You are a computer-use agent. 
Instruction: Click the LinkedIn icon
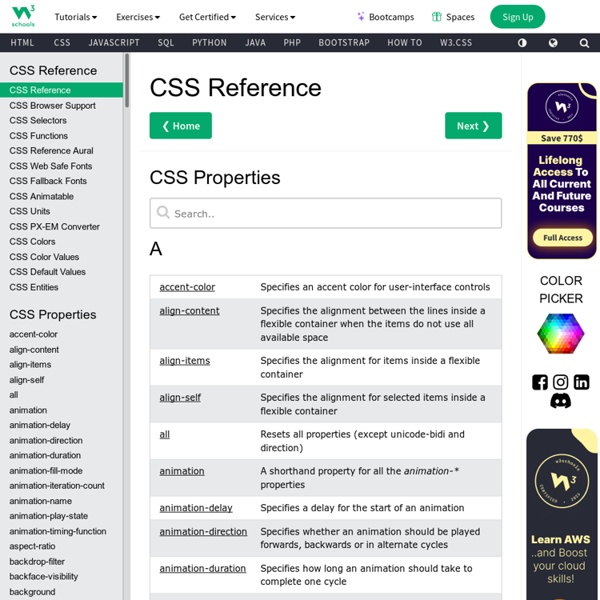[582, 382]
